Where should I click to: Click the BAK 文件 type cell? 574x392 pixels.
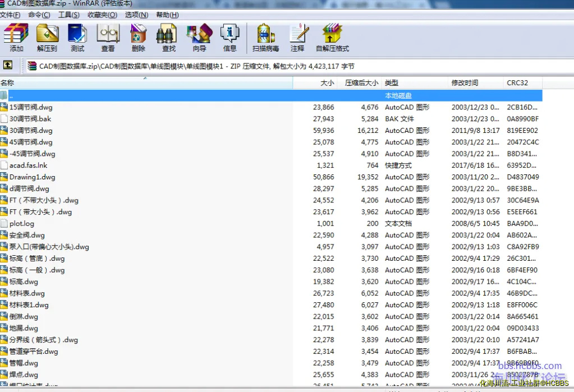[x=399, y=118]
